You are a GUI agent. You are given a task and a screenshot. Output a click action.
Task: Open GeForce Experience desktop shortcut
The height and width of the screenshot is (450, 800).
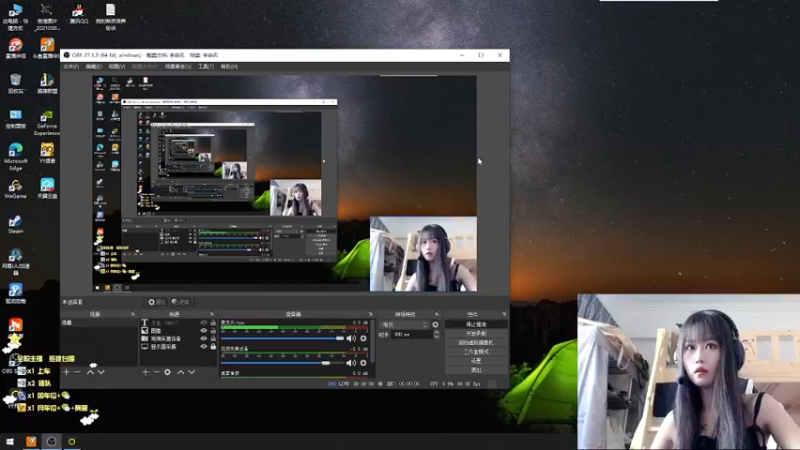pos(47,123)
